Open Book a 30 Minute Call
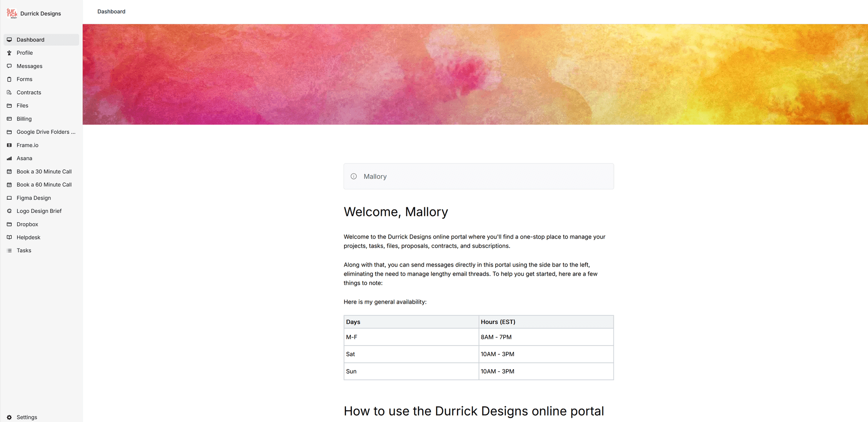The height and width of the screenshot is (422, 868). coord(44,172)
